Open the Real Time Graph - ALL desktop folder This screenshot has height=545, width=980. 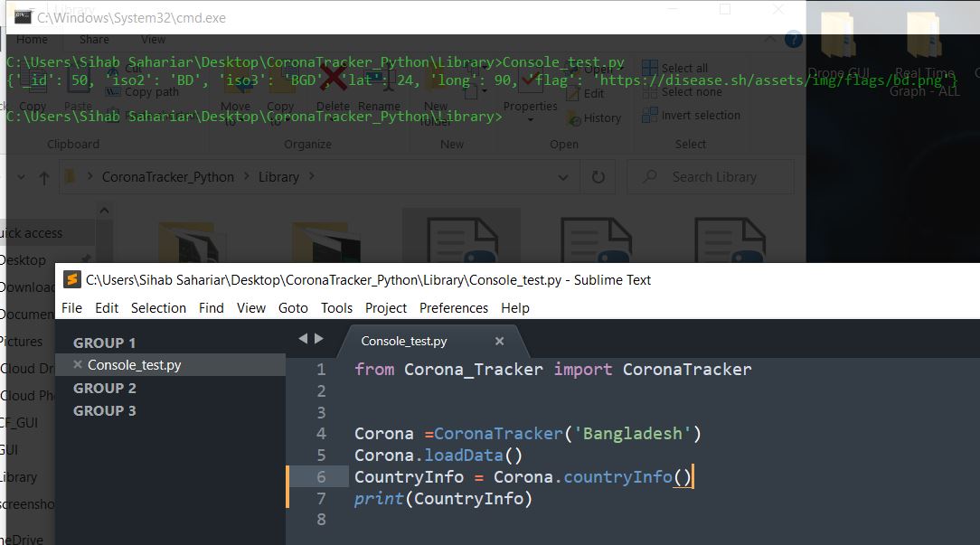(x=924, y=53)
